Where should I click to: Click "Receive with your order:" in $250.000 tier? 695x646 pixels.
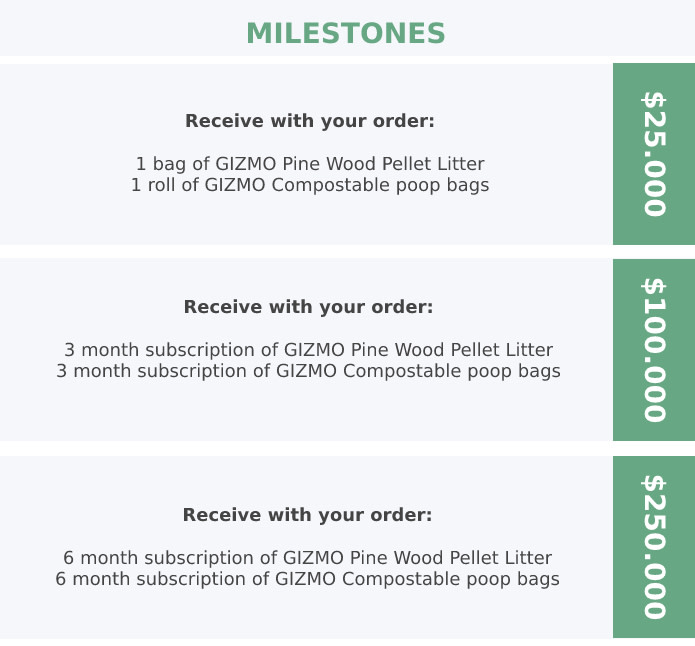[x=307, y=515]
